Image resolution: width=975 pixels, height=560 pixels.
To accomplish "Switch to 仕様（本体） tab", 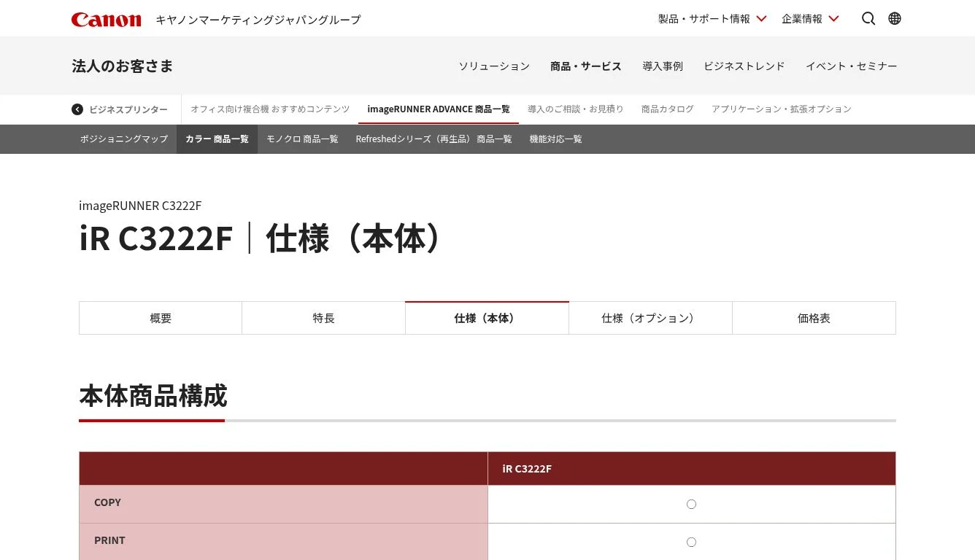I will (487, 319).
